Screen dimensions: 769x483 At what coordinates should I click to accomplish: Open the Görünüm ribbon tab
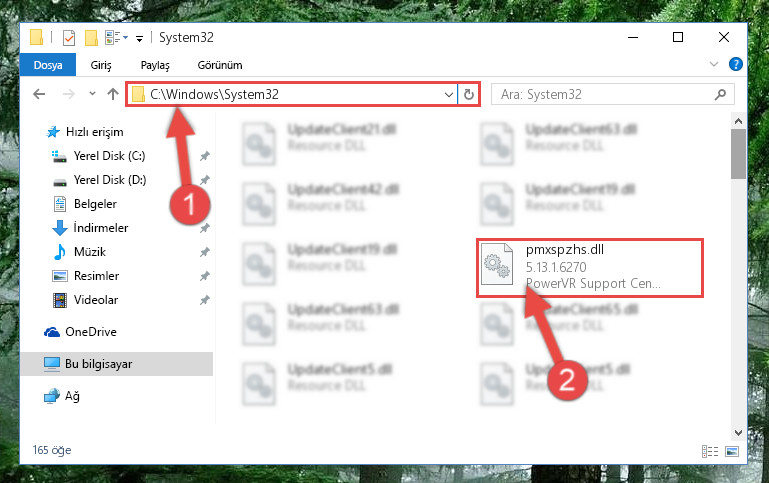220,65
